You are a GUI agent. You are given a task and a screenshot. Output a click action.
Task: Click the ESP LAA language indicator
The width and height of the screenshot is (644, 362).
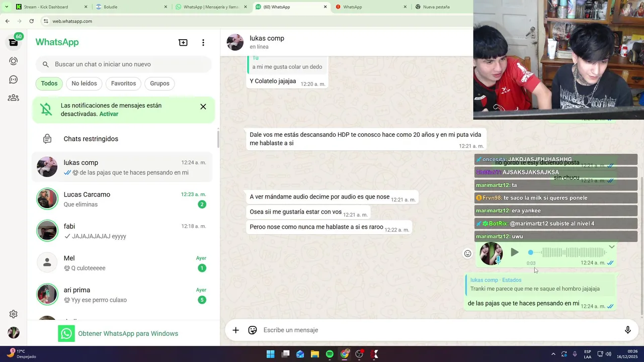click(588, 354)
